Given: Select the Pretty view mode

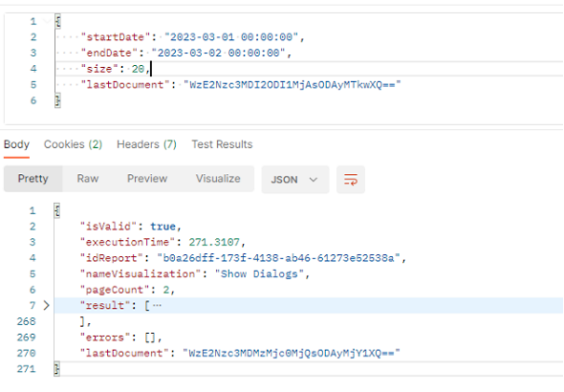Looking at the screenshot, I should coord(33,179).
